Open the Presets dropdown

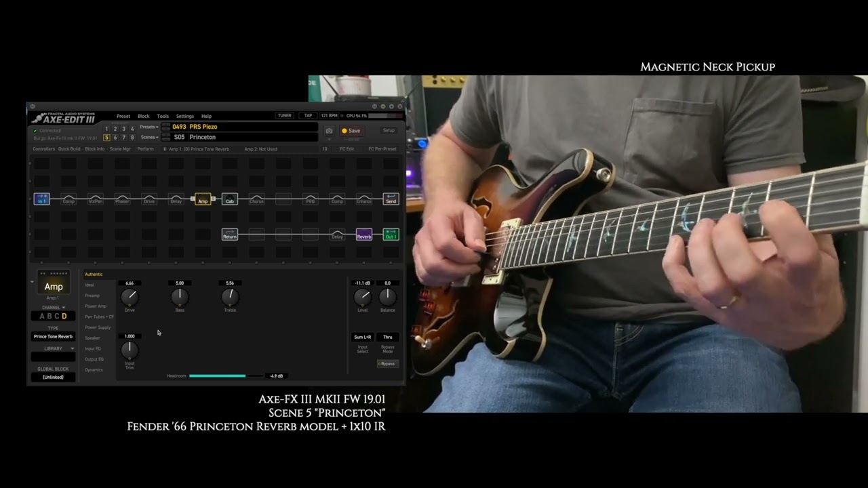(149, 127)
